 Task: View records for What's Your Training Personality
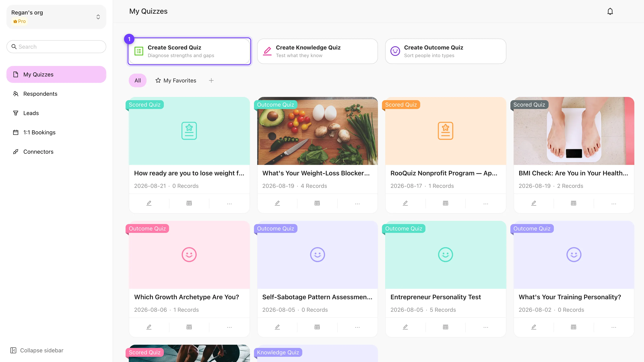pos(574,327)
